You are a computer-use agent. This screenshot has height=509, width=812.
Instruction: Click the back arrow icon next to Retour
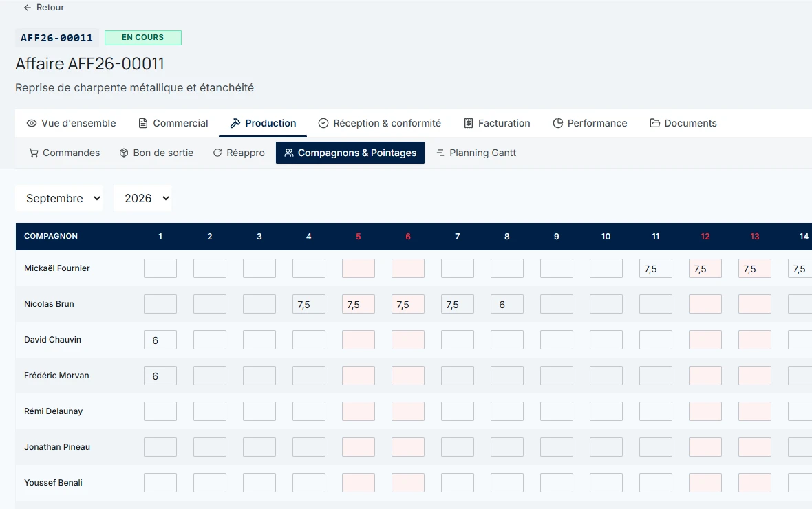pyautogui.click(x=28, y=8)
